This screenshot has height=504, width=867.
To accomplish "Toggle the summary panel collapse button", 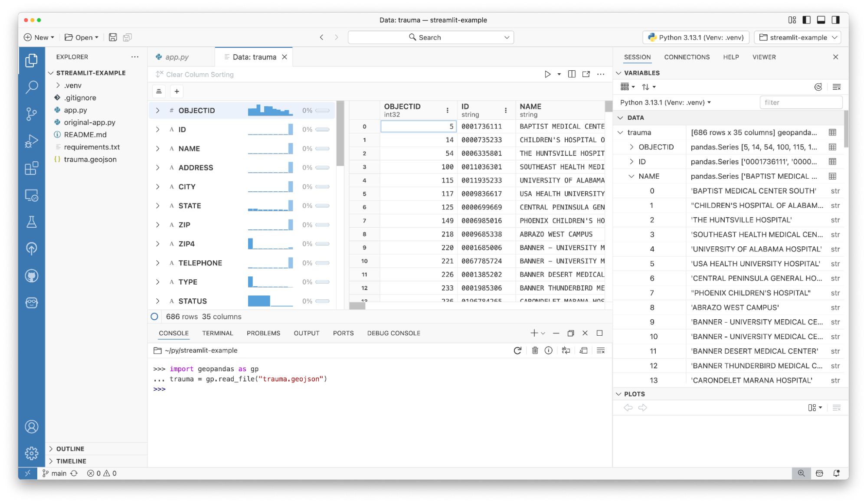I will pos(159,92).
